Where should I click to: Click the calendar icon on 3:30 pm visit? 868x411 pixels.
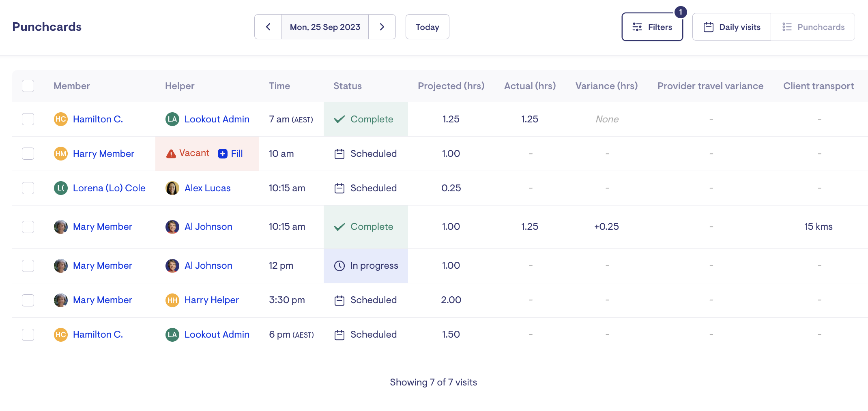click(x=339, y=300)
